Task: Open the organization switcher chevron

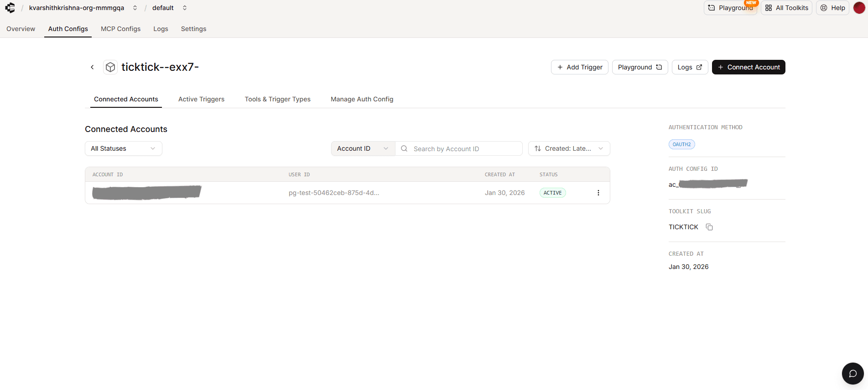Action: tap(135, 8)
